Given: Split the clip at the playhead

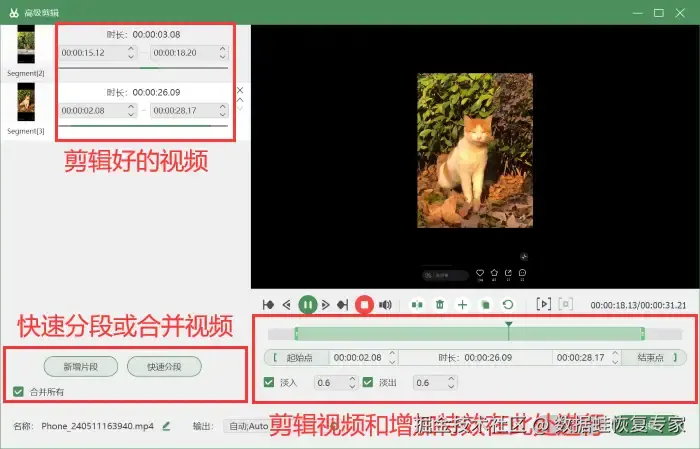Looking at the screenshot, I should [x=417, y=305].
